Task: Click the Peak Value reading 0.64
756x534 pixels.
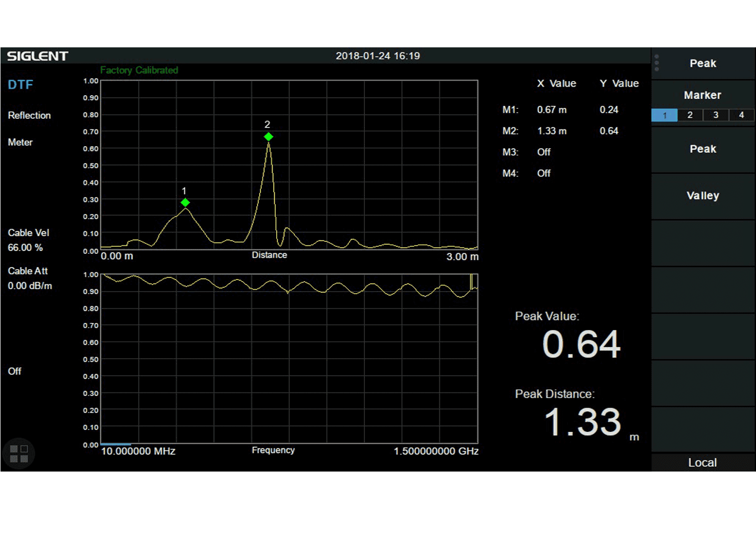Action: [581, 345]
